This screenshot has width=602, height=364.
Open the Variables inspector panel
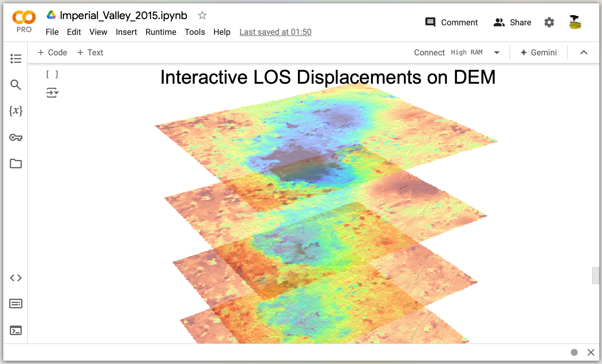coord(15,111)
